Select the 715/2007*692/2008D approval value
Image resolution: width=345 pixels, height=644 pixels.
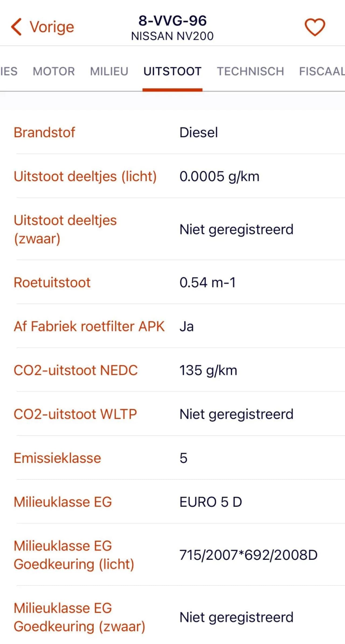tap(249, 555)
